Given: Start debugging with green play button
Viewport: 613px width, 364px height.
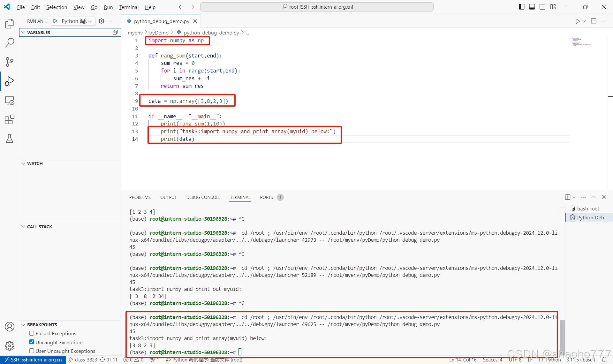Looking at the screenshot, I should point(55,21).
